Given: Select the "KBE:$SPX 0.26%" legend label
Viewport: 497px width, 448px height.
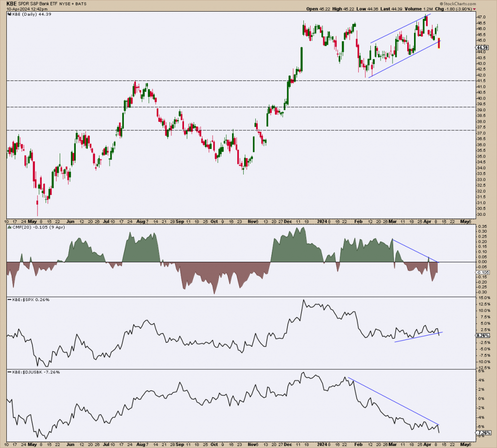Looking at the screenshot, I should click(31, 300).
